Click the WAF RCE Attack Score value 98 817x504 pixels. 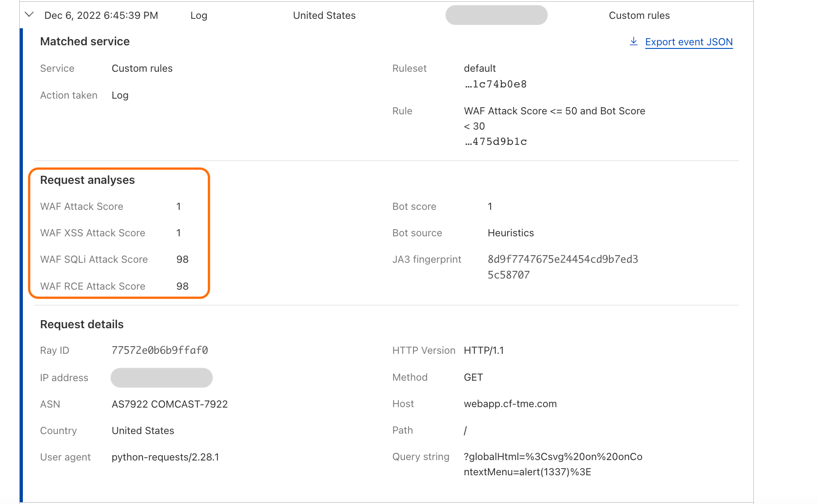[x=183, y=286]
